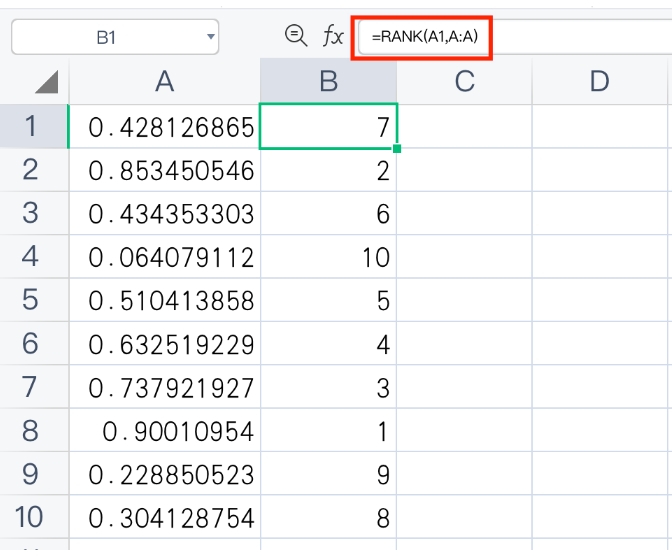The width and height of the screenshot is (672, 556).
Task: Select row 2 header
Action: (34, 170)
